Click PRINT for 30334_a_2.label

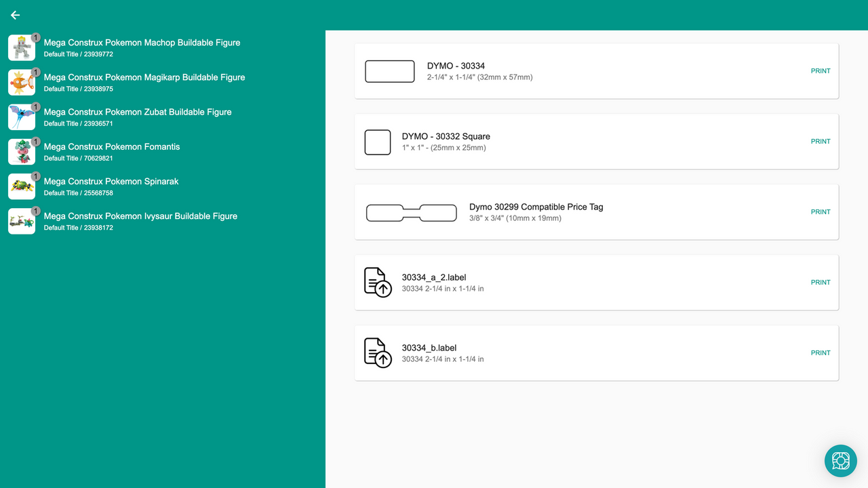[x=821, y=282]
